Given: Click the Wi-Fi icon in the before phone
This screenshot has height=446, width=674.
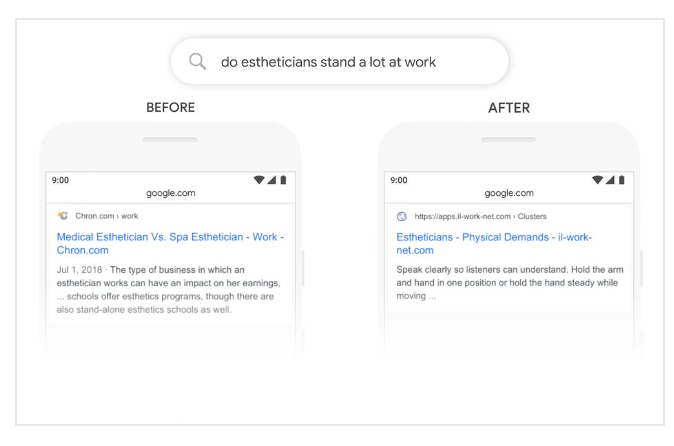Looking at the screenshot, I should tap(259, 180).
